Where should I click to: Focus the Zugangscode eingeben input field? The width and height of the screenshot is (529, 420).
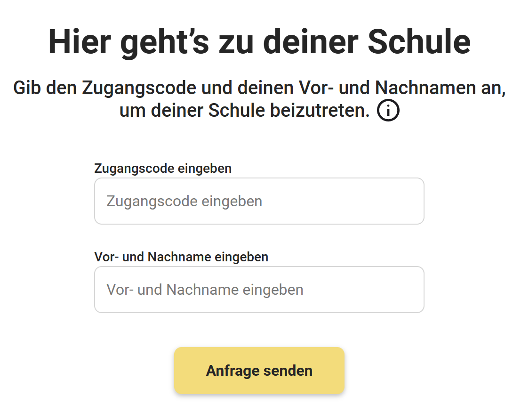pos(259,201)
